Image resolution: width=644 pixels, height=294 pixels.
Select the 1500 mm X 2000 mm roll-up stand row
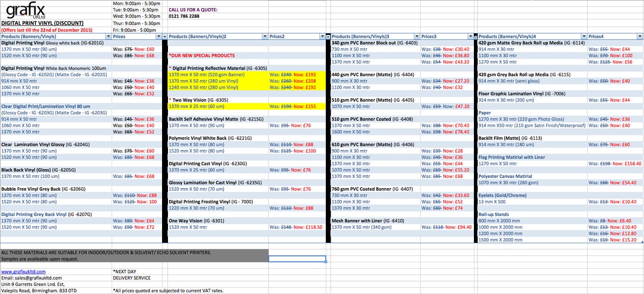(x=531, y=240)
